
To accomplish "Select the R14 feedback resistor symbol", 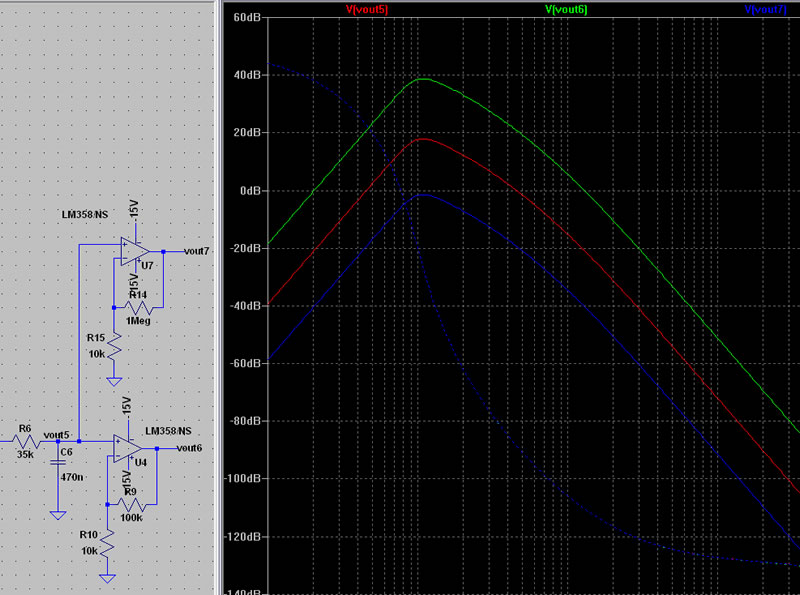I will point(138,308).
